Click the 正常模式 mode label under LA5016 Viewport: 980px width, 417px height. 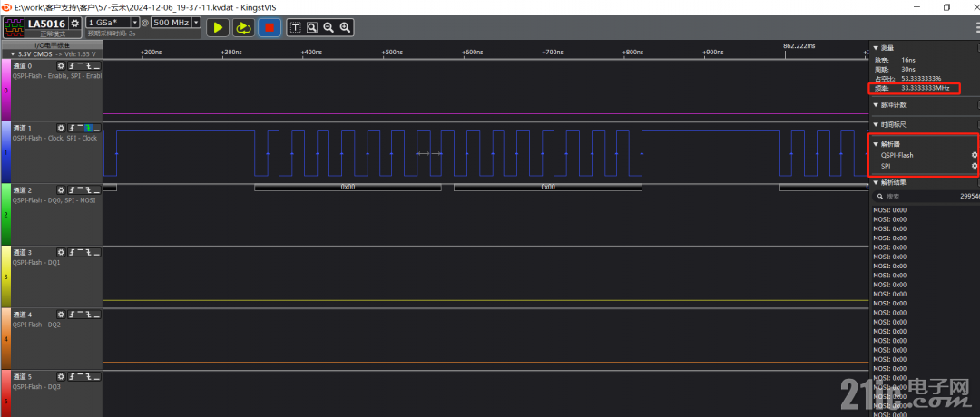click(53, 34)
